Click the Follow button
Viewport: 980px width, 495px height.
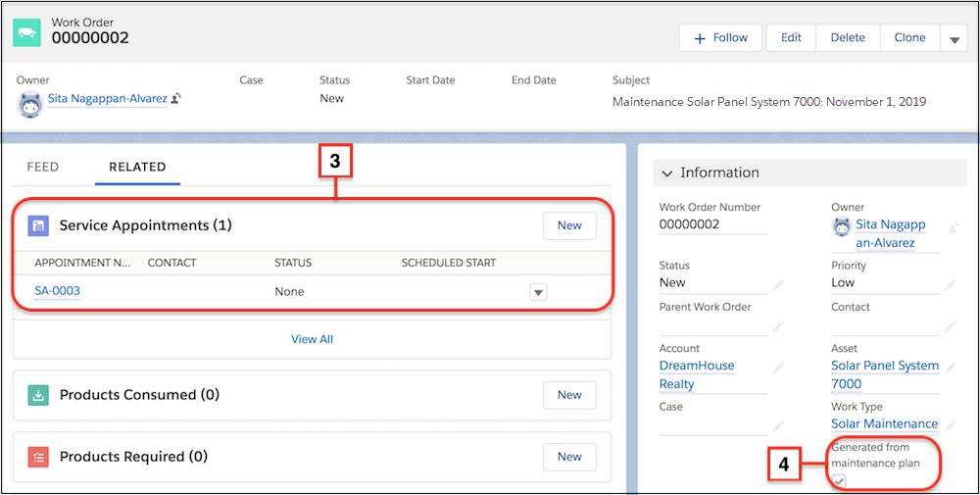[720, 38]
